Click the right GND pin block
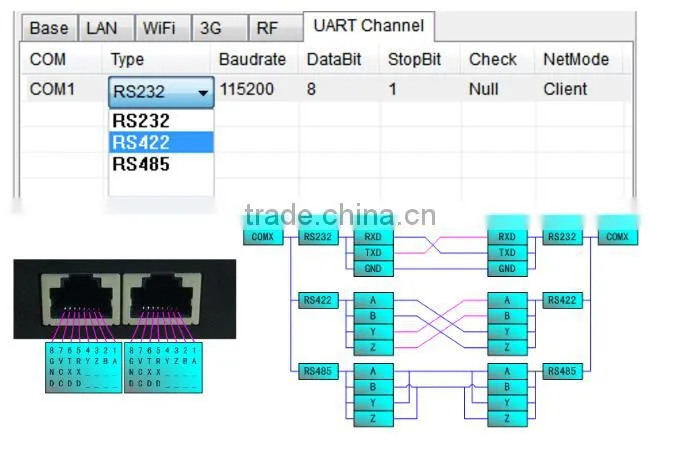The image size is (680, 449). pyautogui.click(x=507, y=269)
